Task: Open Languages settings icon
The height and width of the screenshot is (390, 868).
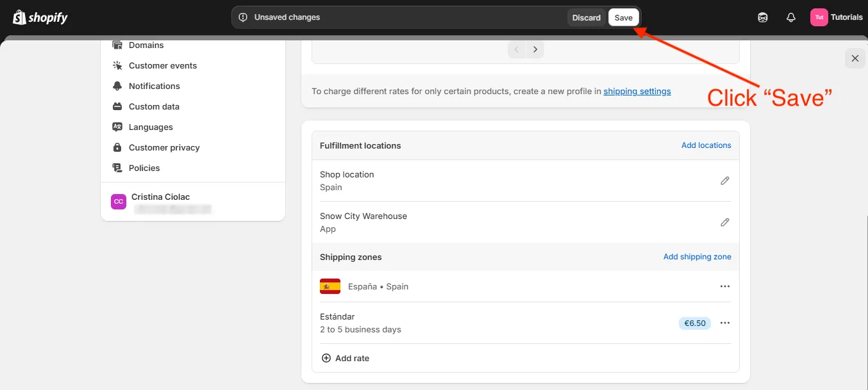Action: point(117,127)
